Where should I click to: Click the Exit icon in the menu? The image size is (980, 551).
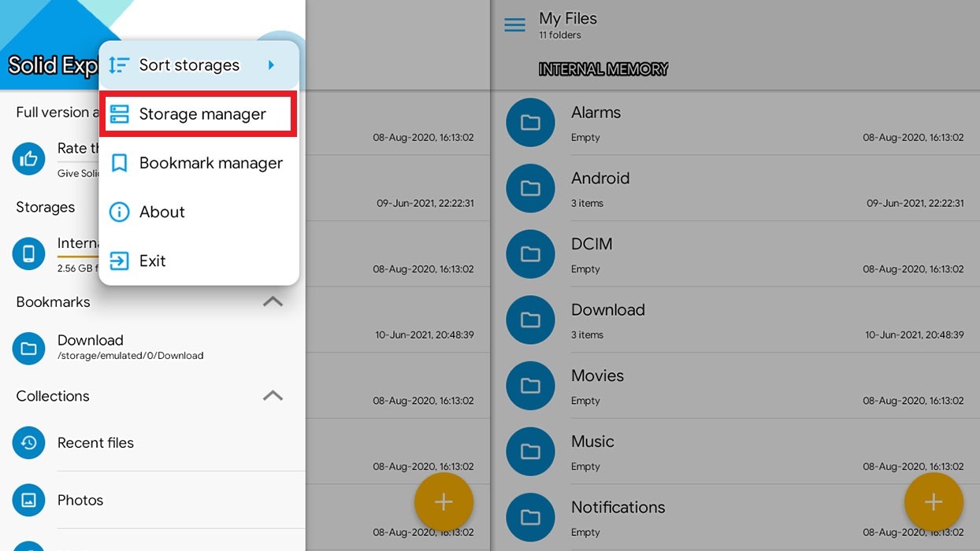point(119,261)
